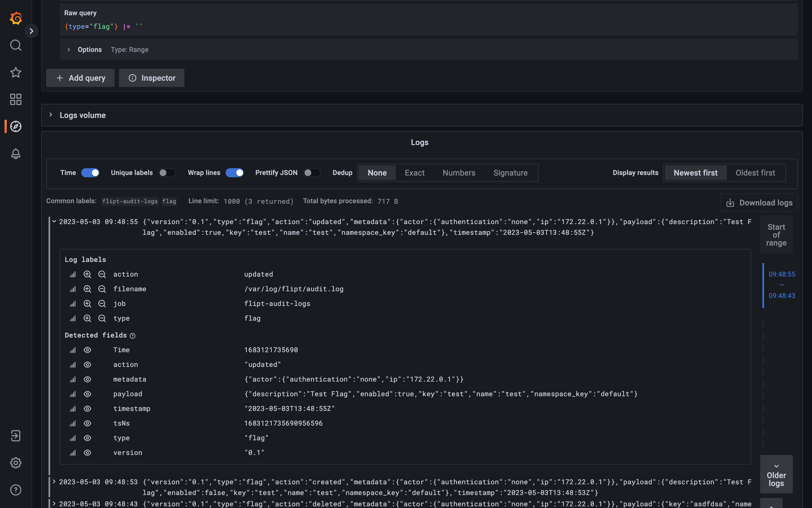Image resolution: width=812 pixels, height=508 pixels.
Task: Show only the metadata field eye icon
Action: click(87, 379)
